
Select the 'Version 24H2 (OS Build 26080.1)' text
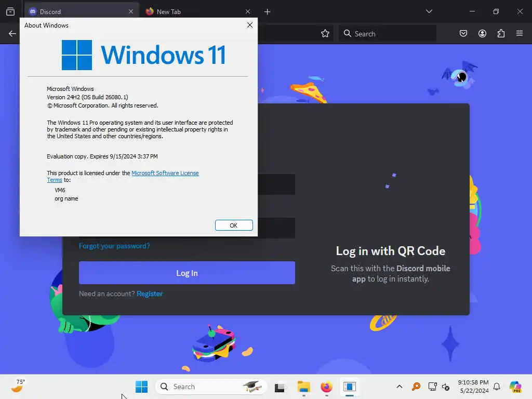(87, 97)
